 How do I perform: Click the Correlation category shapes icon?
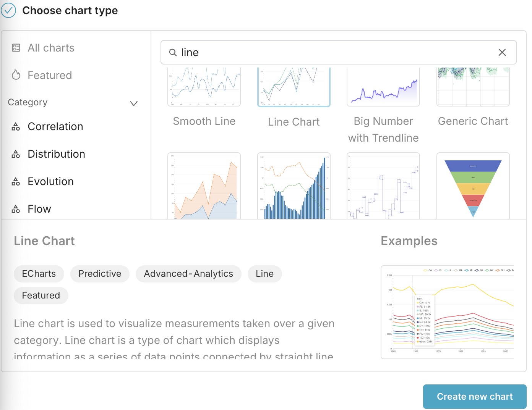tap(16, 127)
